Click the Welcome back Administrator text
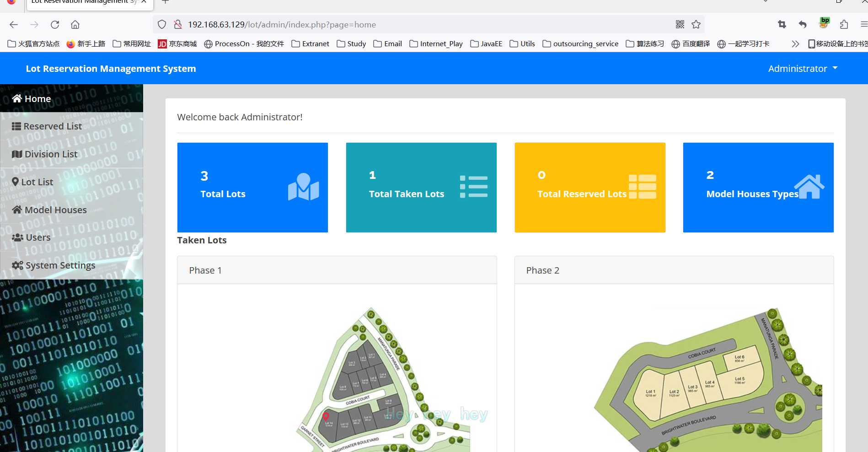The width and height of the screenshot is (868, 452). 240,117
